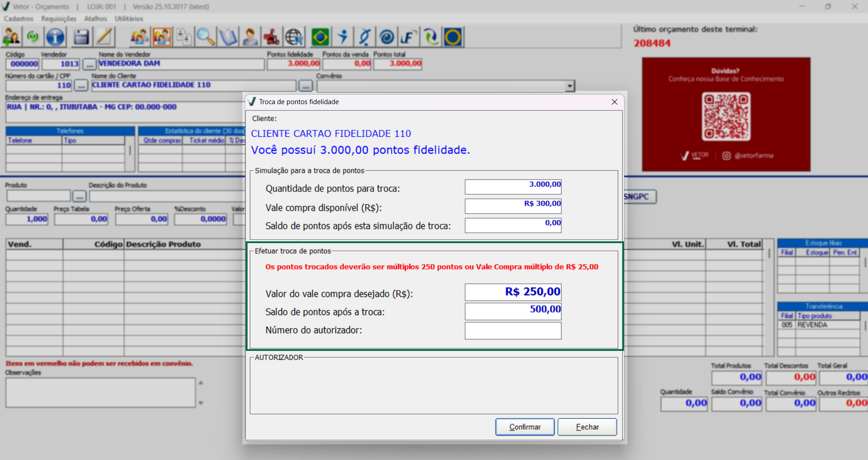
Task: Focus the Código field showing 000000
Action: point(23,64)
